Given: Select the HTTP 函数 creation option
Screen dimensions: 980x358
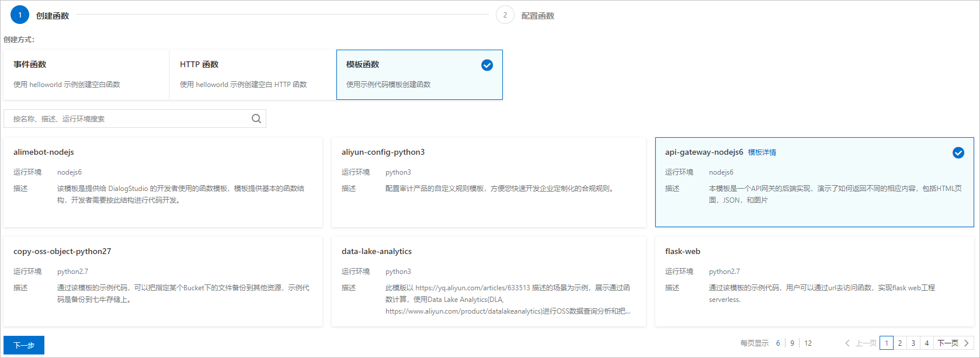Looking at the screenshot, I should tap(253, 75).
